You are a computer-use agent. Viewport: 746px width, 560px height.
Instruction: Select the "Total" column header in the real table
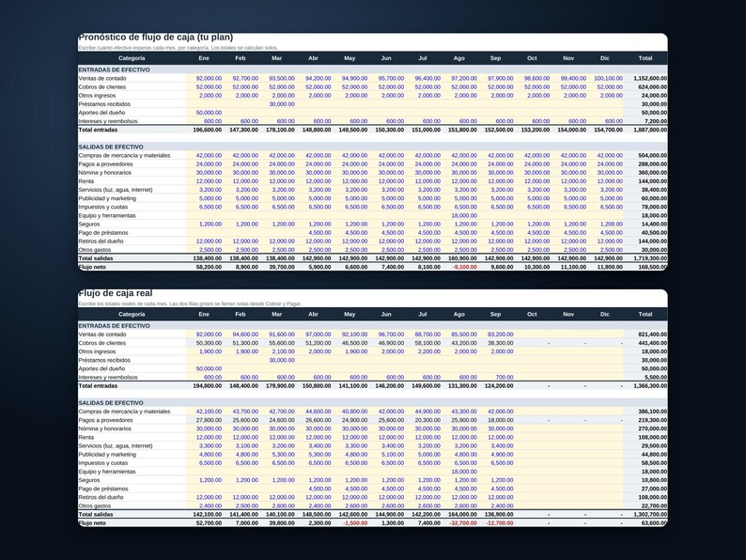click(645, 314)
